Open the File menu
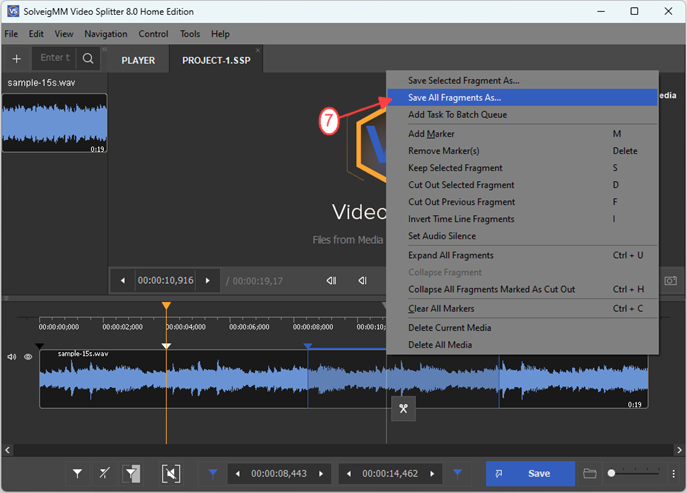 (11, 34)
